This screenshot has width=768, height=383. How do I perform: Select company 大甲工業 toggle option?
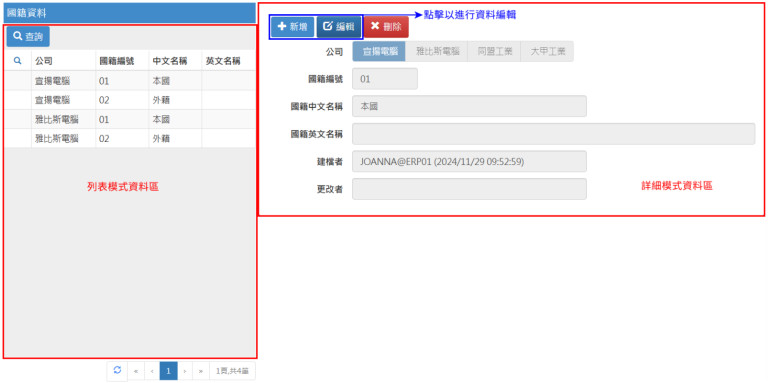[x=547, y=51]
